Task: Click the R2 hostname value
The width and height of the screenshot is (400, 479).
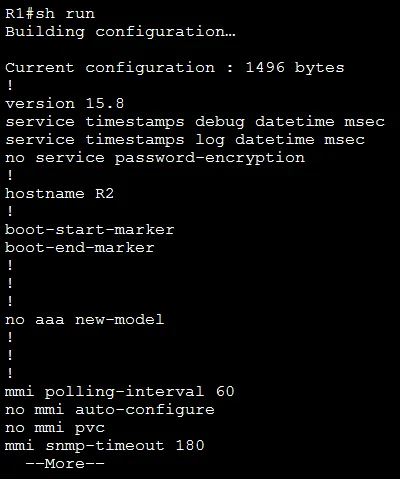Action: (x=104, y=194)
